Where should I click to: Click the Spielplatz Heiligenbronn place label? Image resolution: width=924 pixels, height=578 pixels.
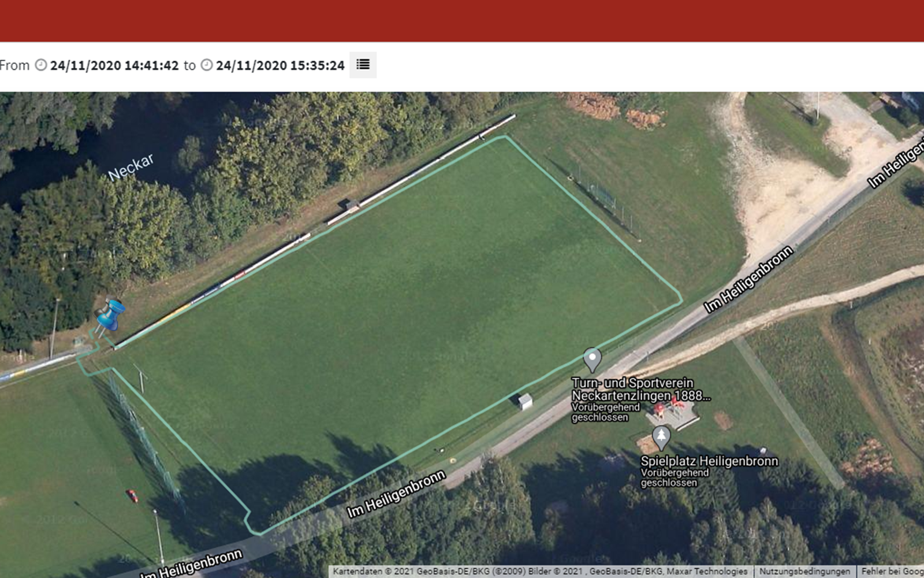(709, 461)
